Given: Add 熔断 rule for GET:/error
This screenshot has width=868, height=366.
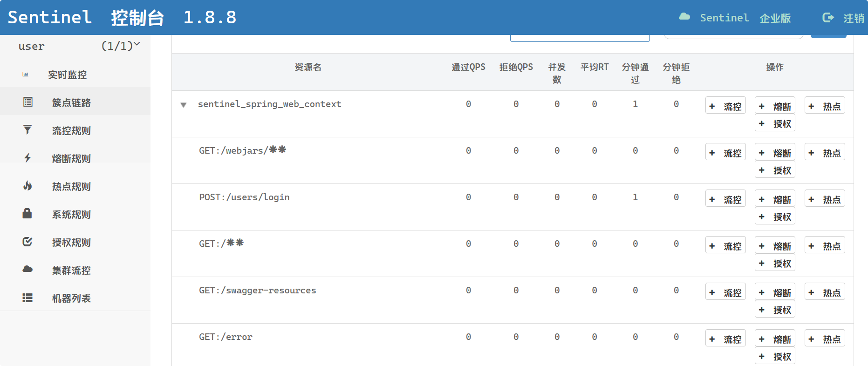Looking at the screenshot, I should [x=775, y=339].
